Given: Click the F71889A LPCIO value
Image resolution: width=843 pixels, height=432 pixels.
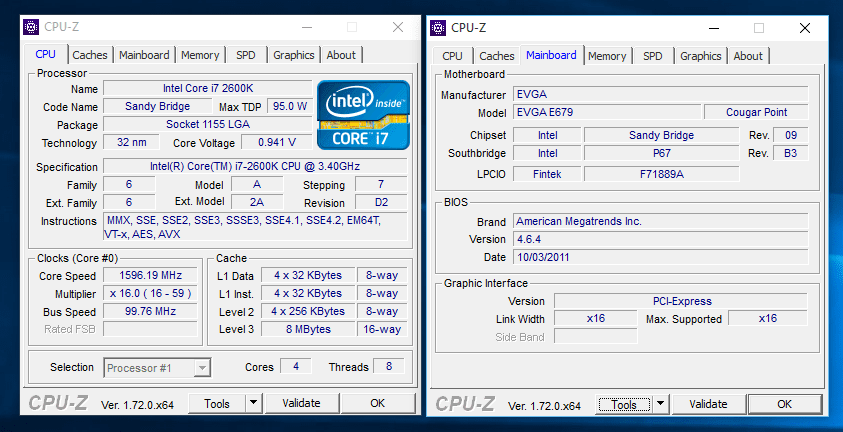Looking at the screenshot, I should (x=662, y=174).
